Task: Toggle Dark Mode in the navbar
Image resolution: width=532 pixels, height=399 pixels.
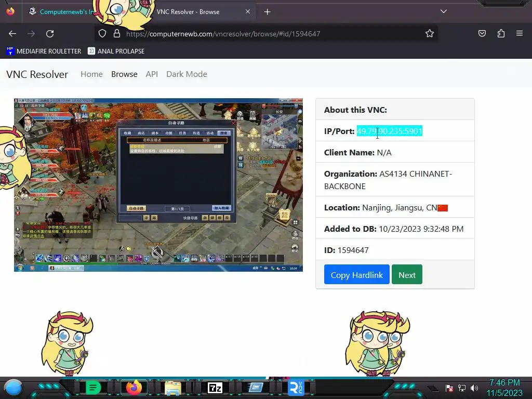Action: [x=187, y=74]
